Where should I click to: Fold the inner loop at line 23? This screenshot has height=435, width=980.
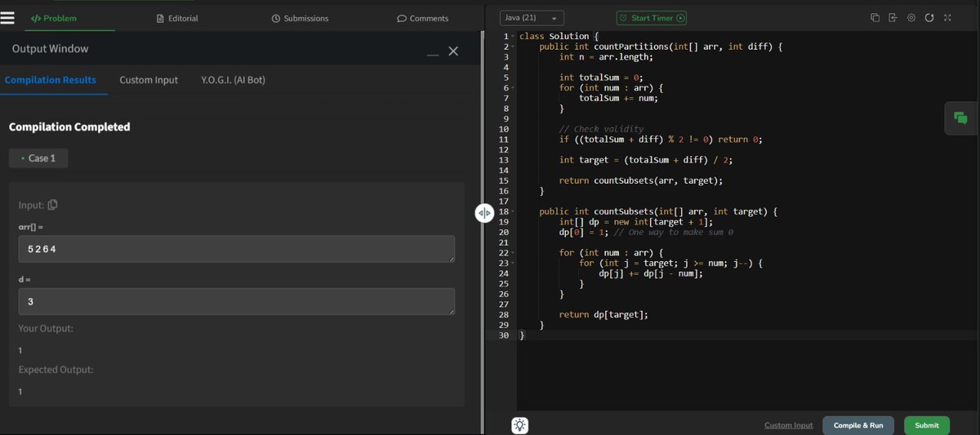514,264
